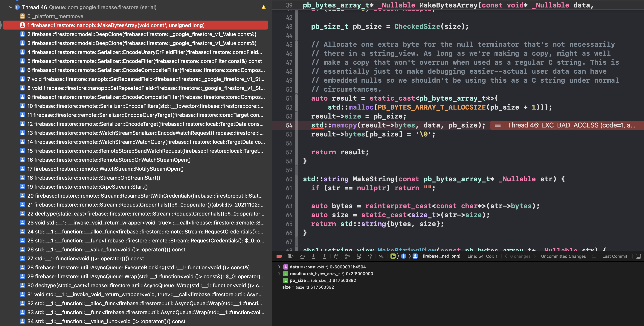This screenshot has width=644, height=326.
Task: Click Last Commit selector
Action: coord(614,256)
